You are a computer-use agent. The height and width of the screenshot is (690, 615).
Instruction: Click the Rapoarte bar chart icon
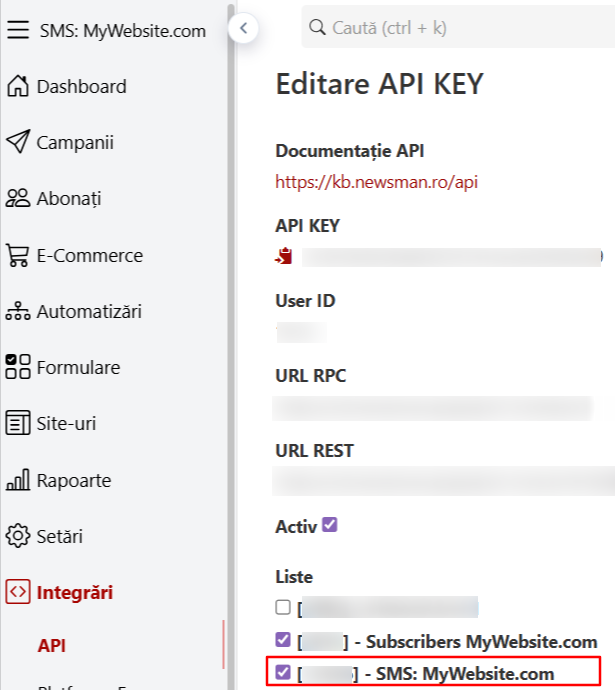click(18, 480)
